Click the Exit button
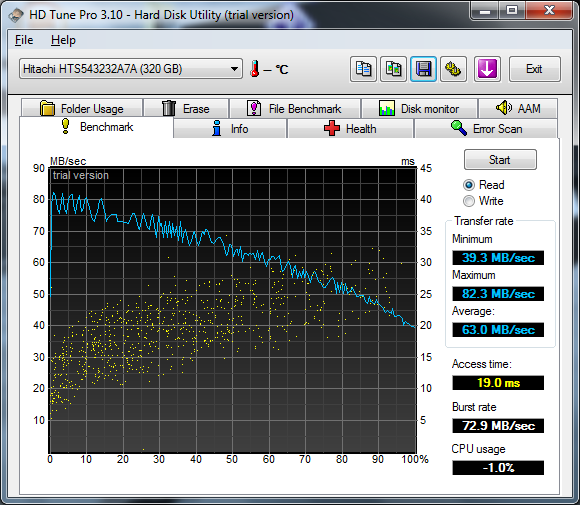The width and height of the screenshot is (580, 505). 535,69
